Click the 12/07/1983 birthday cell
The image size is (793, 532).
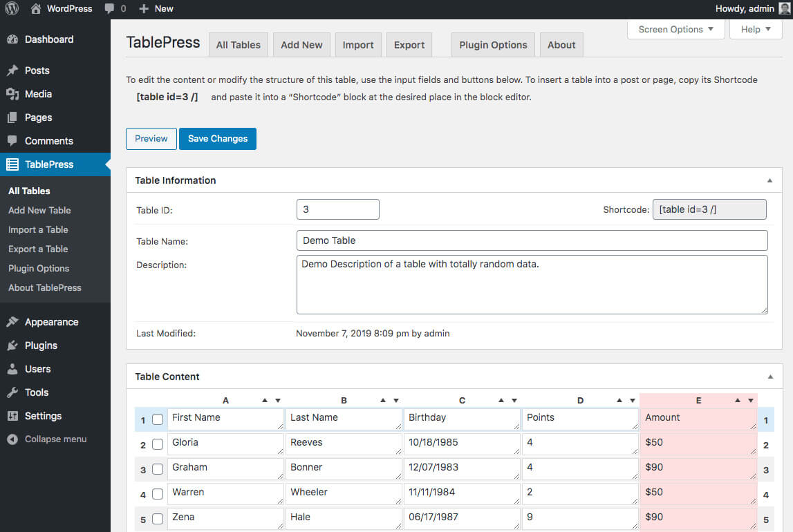coord(462,468)
